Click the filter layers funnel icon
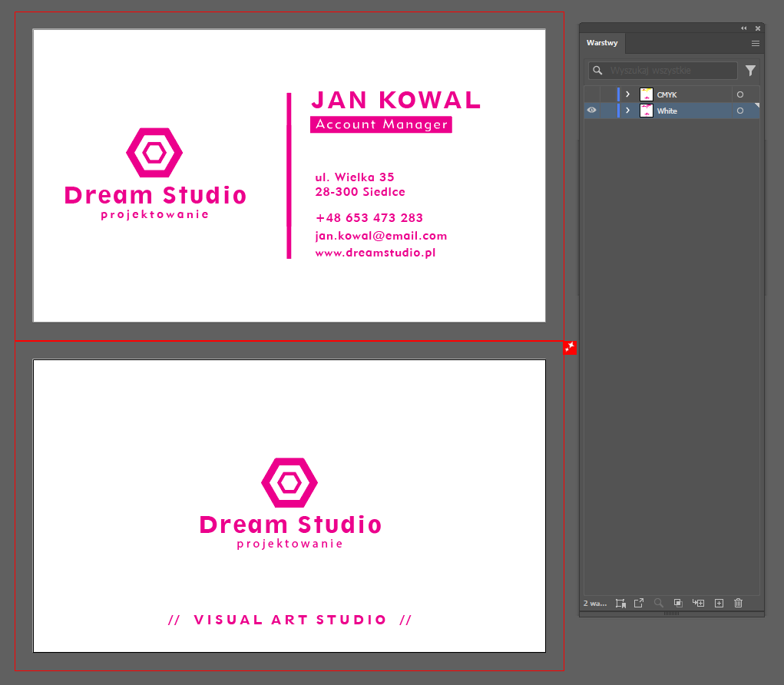The width and height of the screenshot is (784, 685). (x=750, y=71)
